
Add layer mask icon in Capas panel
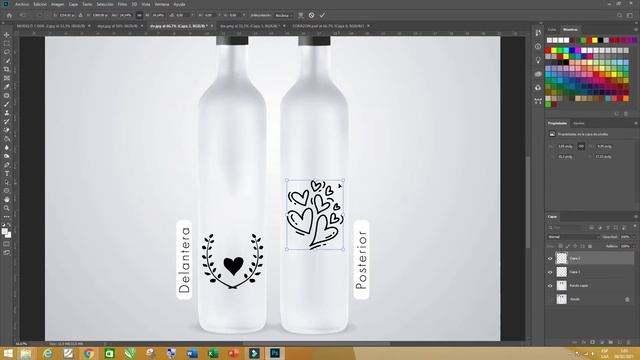[x=593, y=342]
